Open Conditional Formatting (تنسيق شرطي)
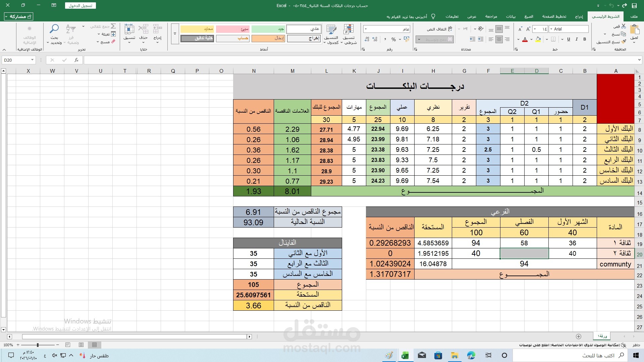This screenshot has width=644, height=362. (x=349, y=34)
